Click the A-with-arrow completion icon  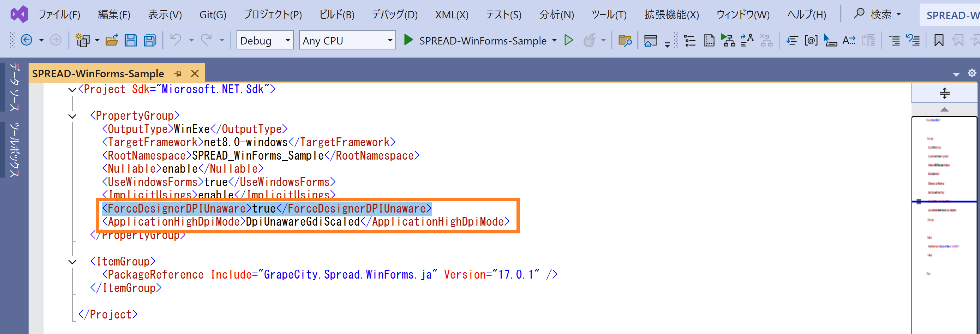849,40
